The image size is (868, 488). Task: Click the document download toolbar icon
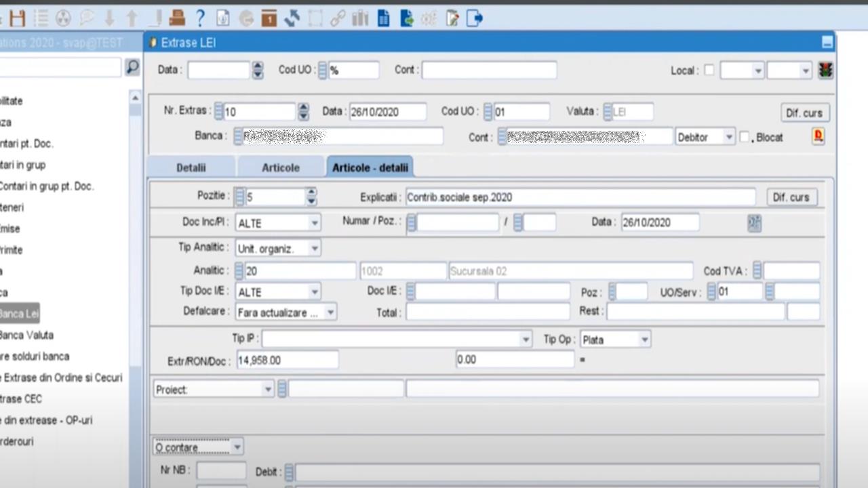223,18
